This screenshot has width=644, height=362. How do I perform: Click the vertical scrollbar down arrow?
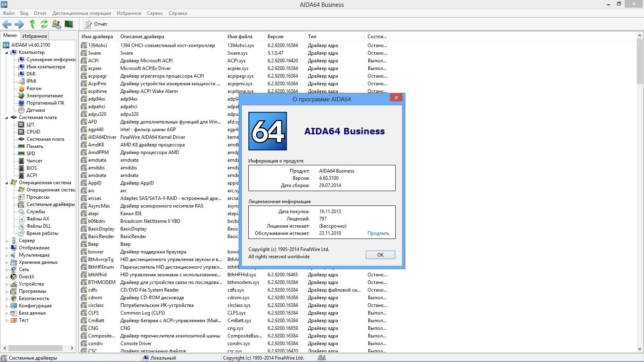point(640,349)
